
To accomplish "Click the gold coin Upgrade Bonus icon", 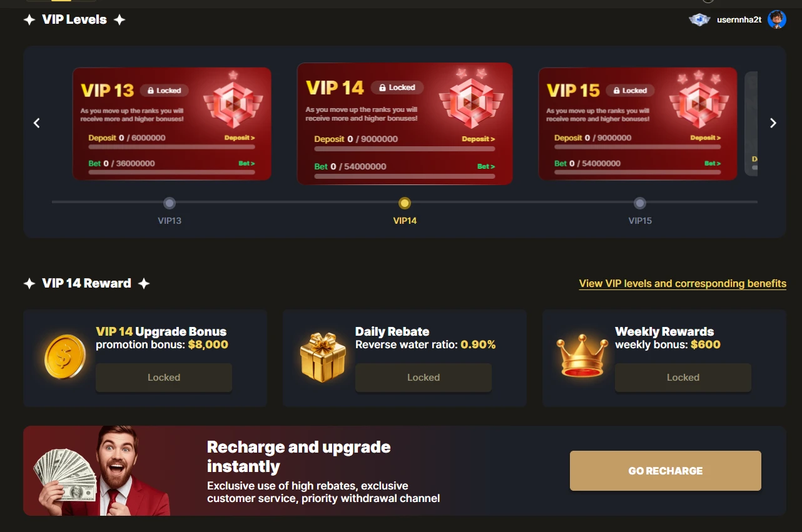I will 65,356.
